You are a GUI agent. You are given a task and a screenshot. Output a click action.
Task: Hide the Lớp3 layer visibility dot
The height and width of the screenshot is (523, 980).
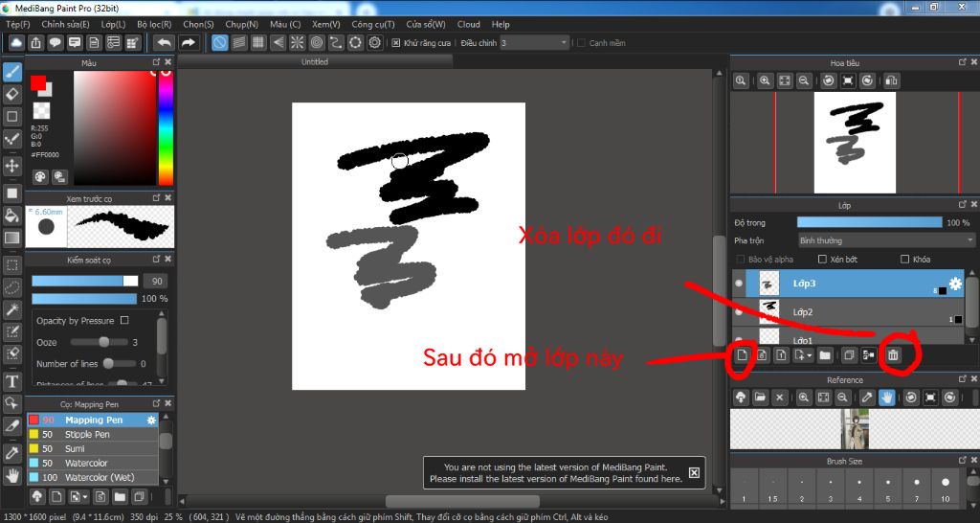pos(739,284)
